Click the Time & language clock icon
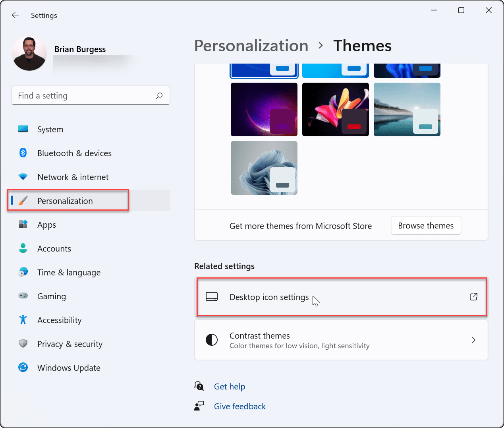This screenshot has width=504, height=428. coord(23,272)
